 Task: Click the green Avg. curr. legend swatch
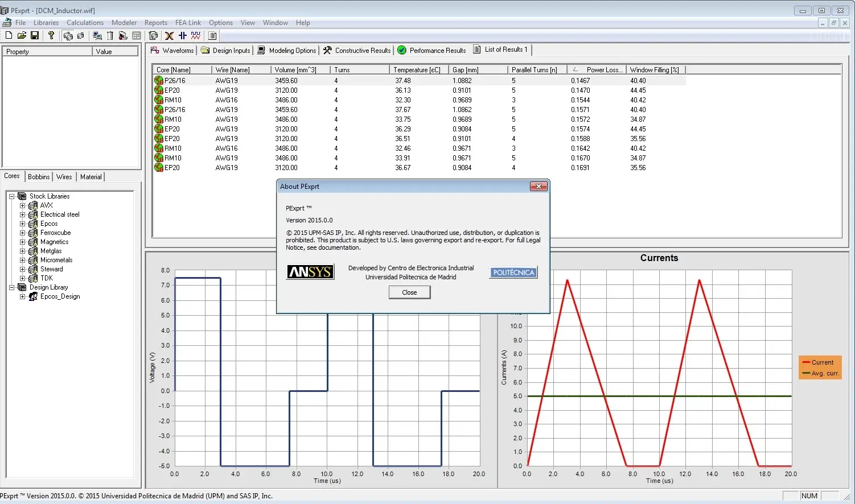coord(805,373)
